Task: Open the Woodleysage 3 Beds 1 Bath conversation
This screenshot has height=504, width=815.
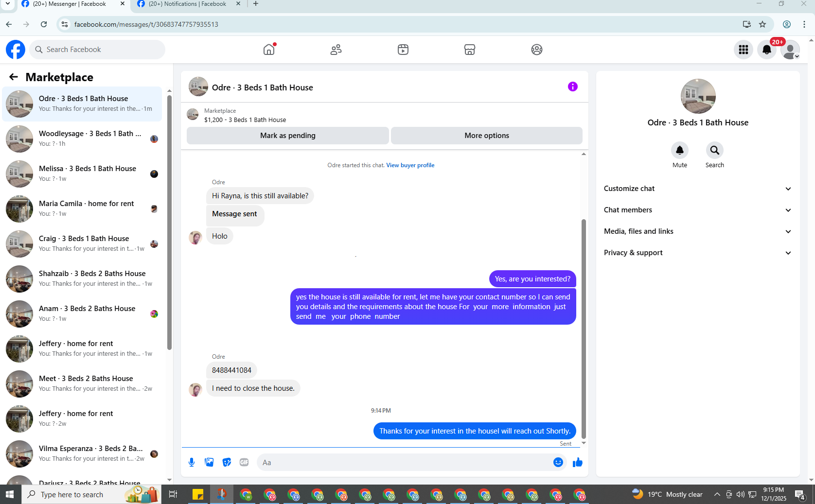Action: coord(82,139)
